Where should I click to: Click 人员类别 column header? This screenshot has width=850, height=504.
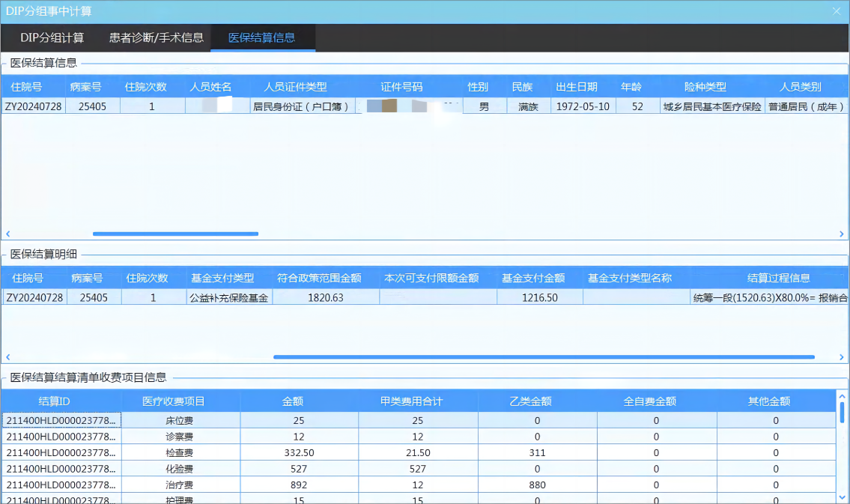[800, 87]
